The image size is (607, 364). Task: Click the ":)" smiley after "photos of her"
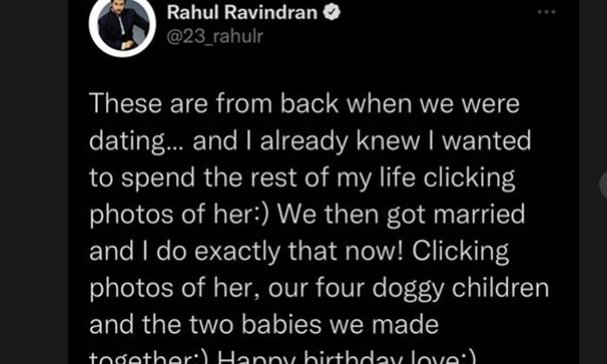(x=260, y=215)
